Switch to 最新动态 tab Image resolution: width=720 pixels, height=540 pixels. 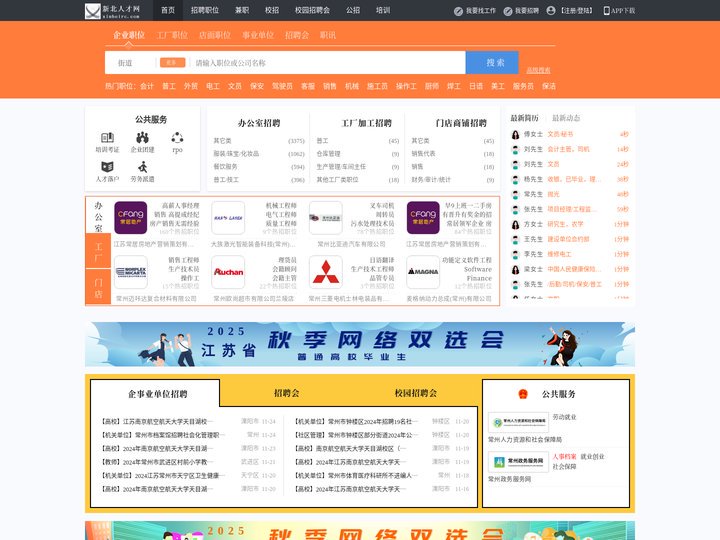[566, 118]
